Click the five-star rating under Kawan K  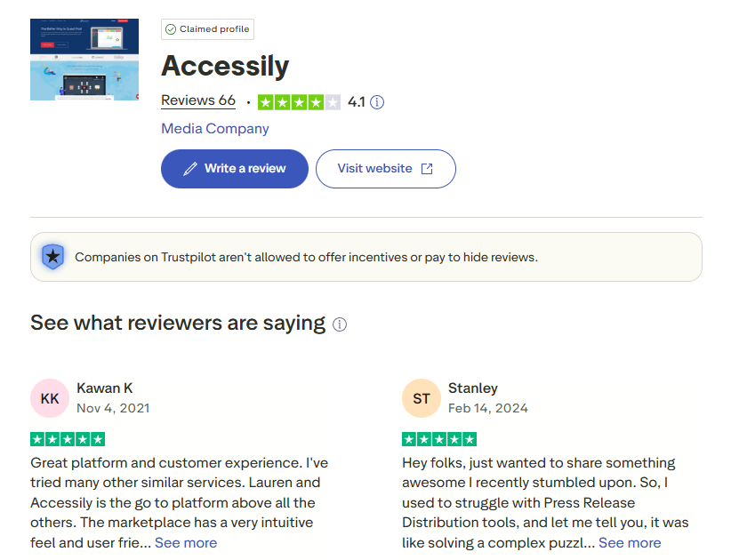point(68,438)
